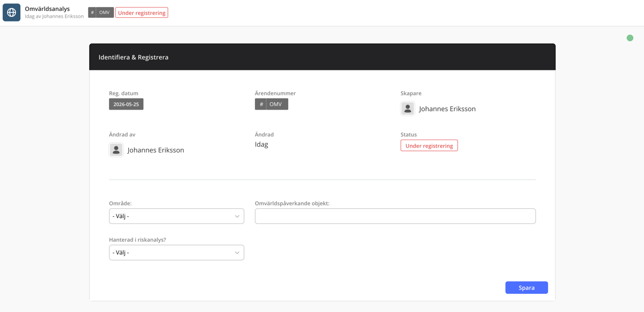Click the Ärendenummer # OMV badge
Viewport: 644px width, 312px height.
tap(272, 104)
